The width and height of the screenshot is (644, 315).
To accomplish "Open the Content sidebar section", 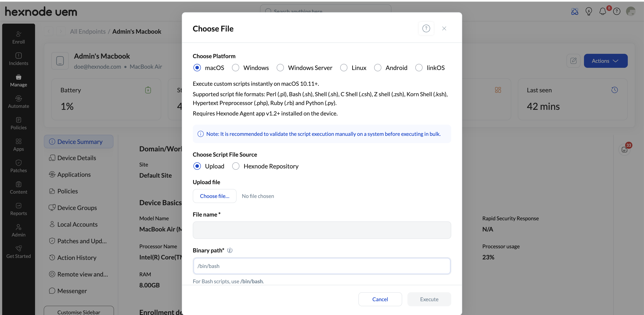I will (x=18, y=188).
